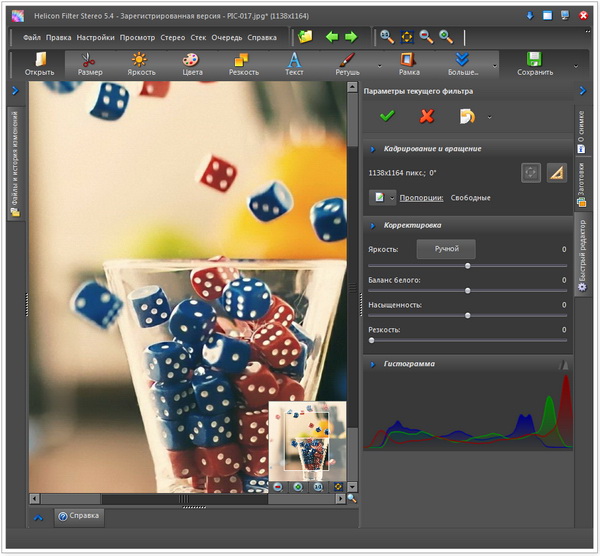The height and width of the screenshot is (556, 600).
Task: Click the Насыщенность slider handle
Action: (x=468, y=315)
